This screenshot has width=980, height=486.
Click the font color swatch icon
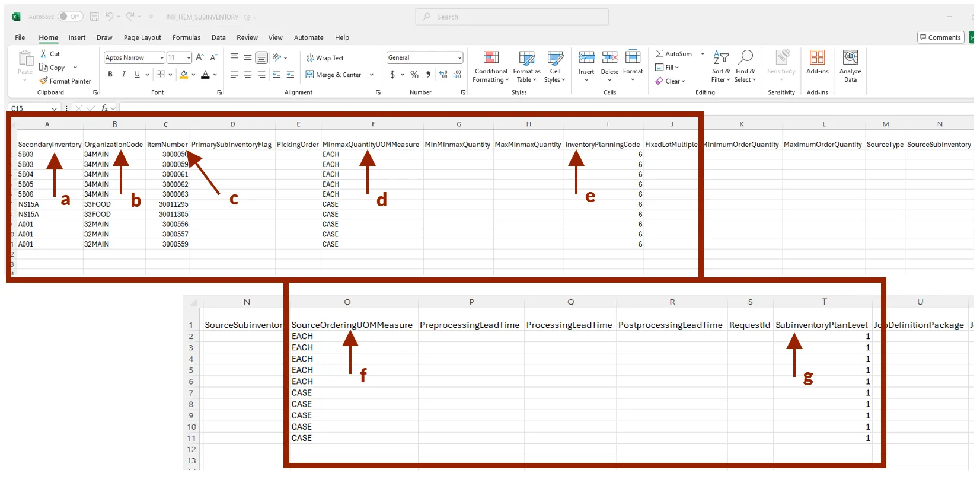[205, 75]
